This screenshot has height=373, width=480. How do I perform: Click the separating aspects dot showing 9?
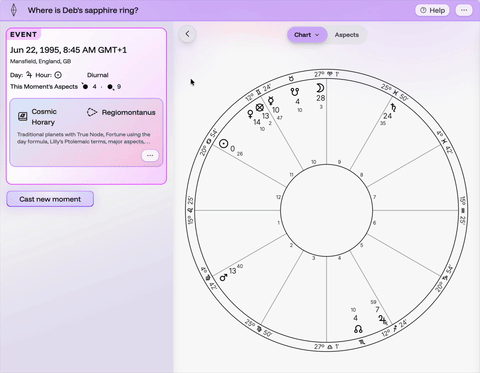coord(110,87)
